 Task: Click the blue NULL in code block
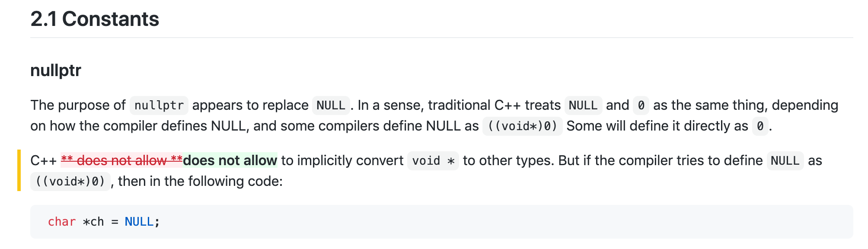(139, 222)
